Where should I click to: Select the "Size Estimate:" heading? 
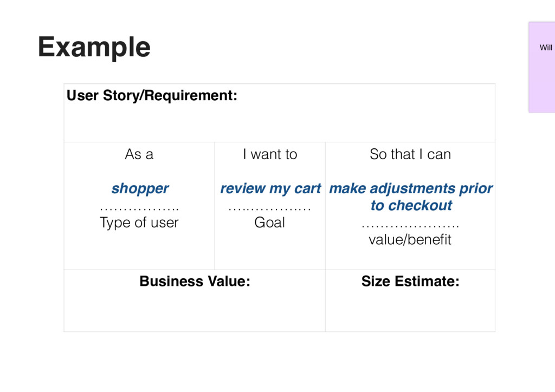point(410,282)
